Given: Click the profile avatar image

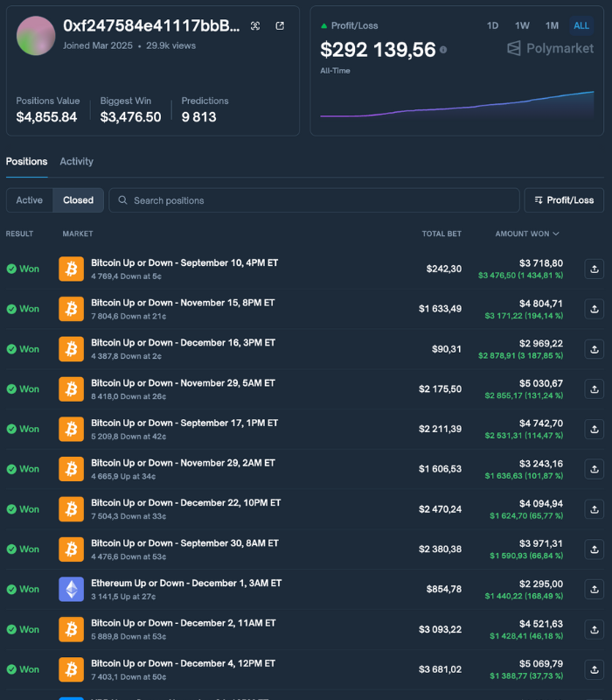Looking at the screenshot, I should (x=36, y=36).
